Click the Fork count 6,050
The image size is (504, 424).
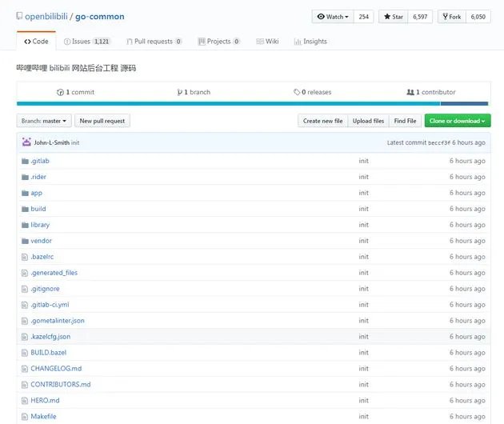(x=478, y=17)
